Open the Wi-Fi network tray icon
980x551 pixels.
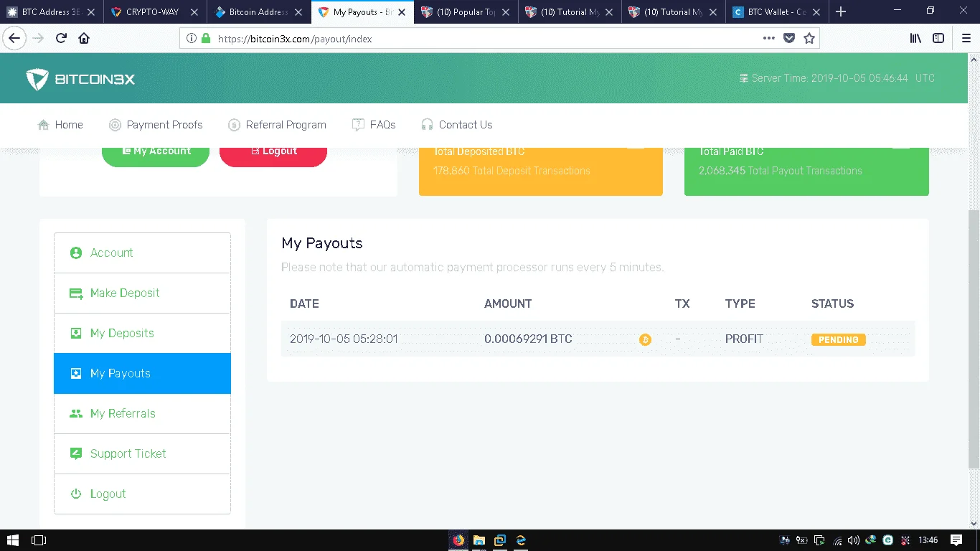tap(837, 540)
